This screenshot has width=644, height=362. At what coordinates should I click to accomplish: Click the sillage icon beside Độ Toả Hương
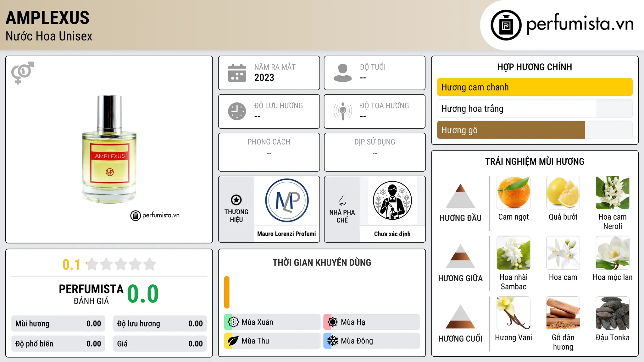[x=343, y=111]
